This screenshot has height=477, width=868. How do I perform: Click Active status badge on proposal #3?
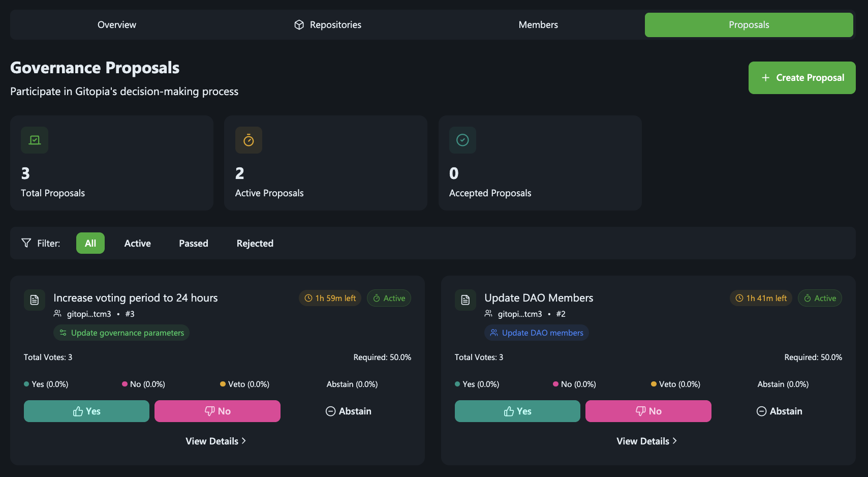click(x=389, y=298)
